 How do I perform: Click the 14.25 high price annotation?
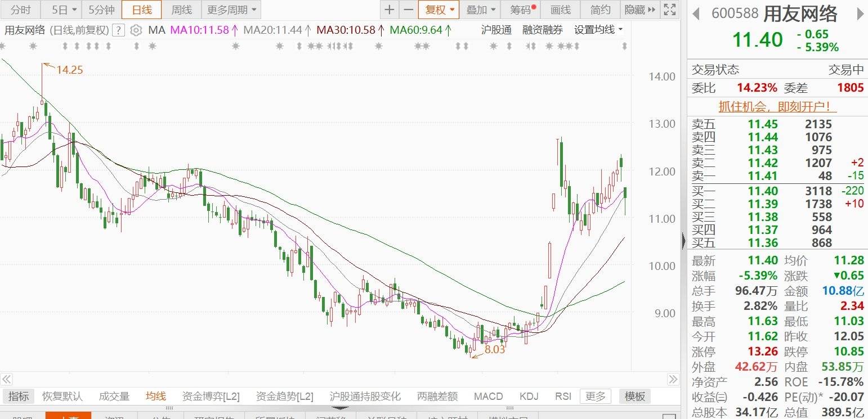69,70
